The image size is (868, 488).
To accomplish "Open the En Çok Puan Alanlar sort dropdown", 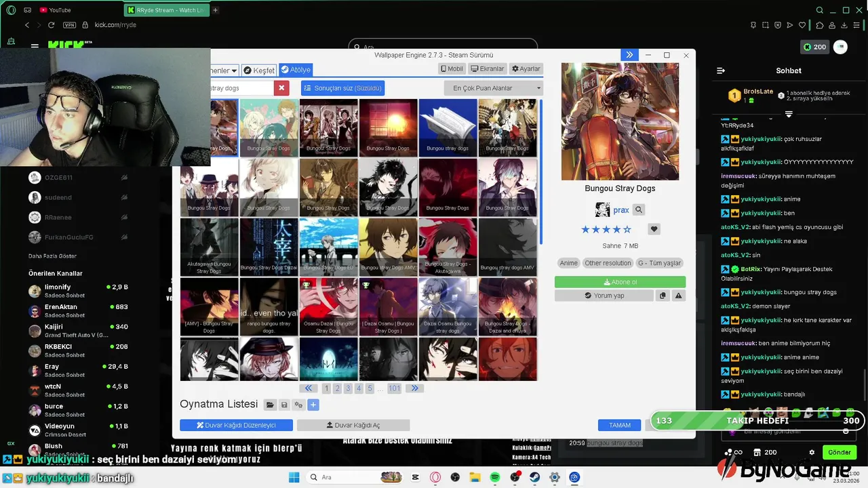I will (494, 88).
